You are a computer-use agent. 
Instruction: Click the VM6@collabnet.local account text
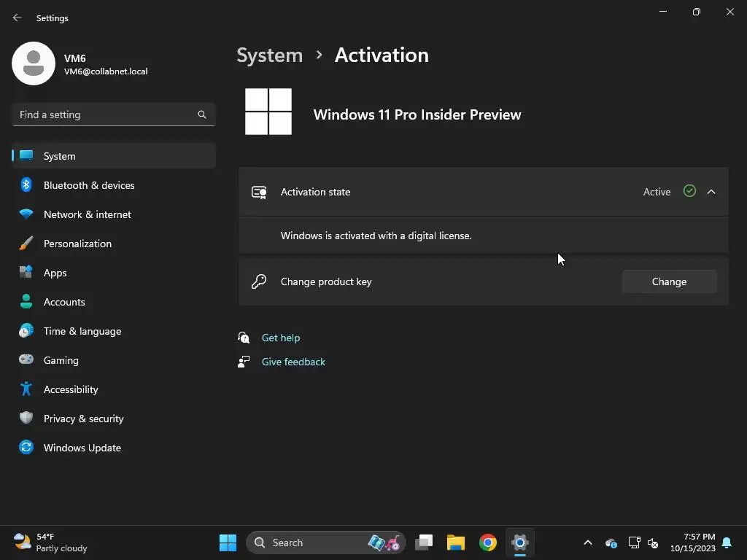(x=106, y=71)
